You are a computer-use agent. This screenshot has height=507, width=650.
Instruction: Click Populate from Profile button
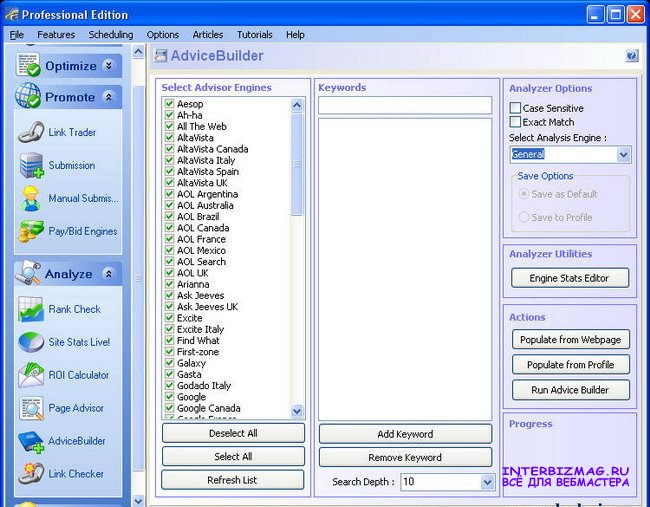570,365
